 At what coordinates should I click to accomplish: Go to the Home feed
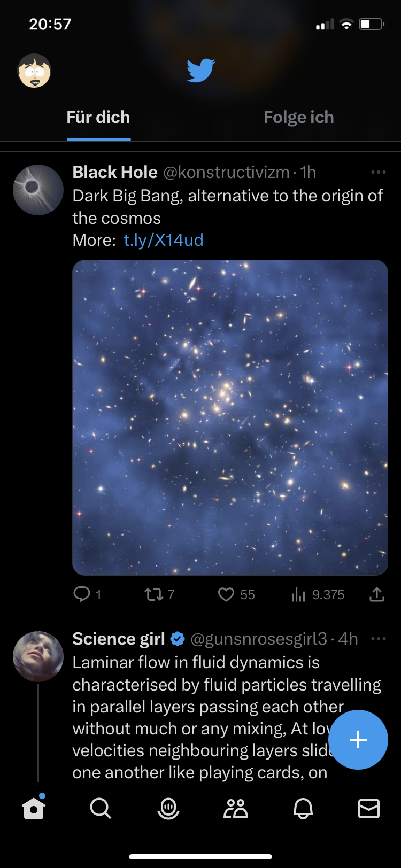34,809
